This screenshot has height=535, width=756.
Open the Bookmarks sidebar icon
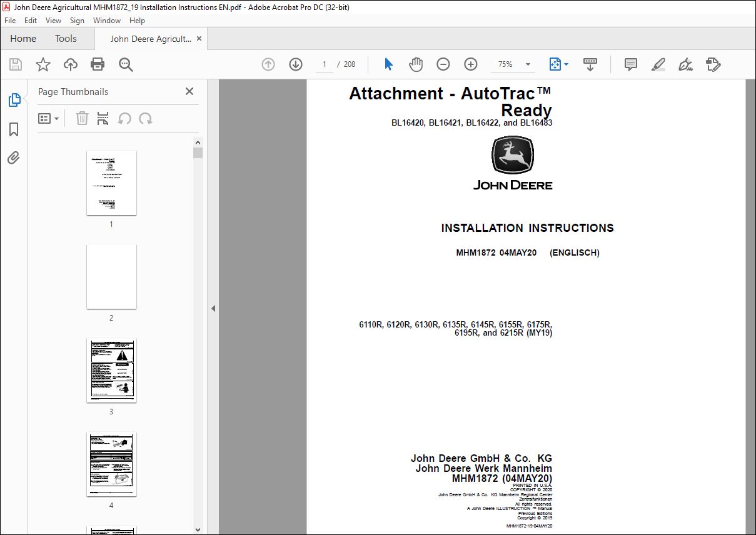coord(14,129)
